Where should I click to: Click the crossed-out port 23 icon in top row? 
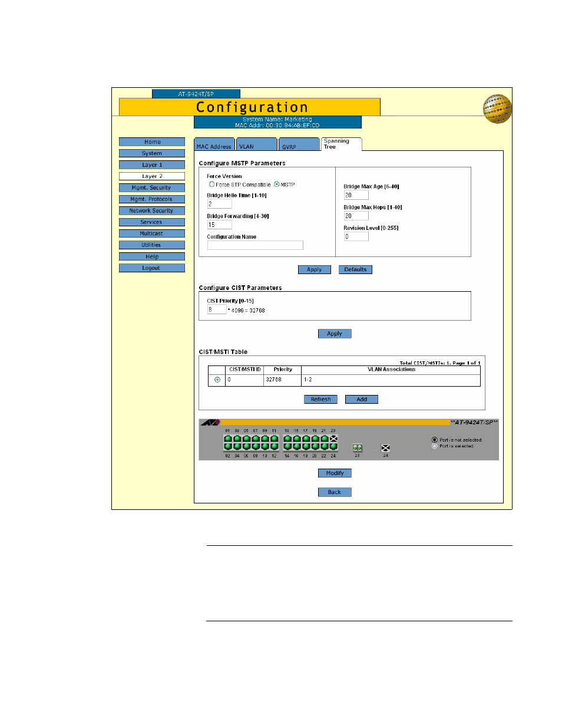coord(333,439)
